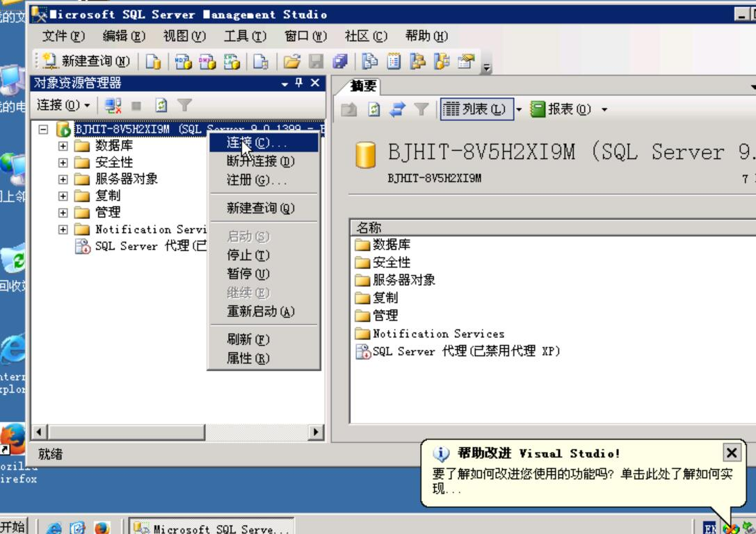Choose 属性(R) from context menu

pos(264,358)
